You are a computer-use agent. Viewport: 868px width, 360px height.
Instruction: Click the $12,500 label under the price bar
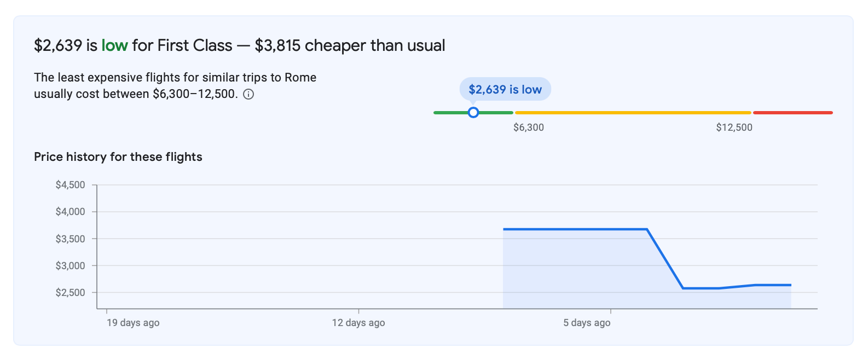(734, 127)
